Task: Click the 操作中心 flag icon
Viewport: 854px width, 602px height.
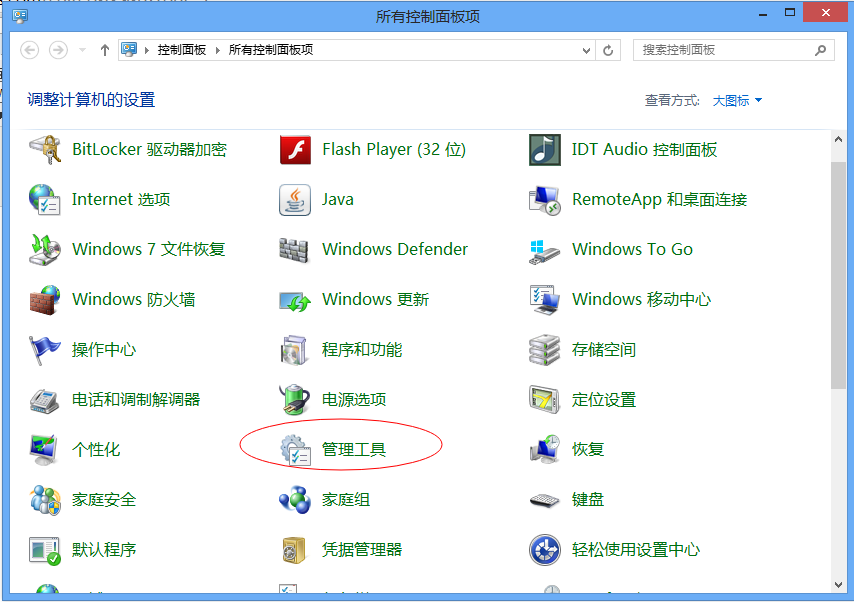Action: [x=45, y=350]
